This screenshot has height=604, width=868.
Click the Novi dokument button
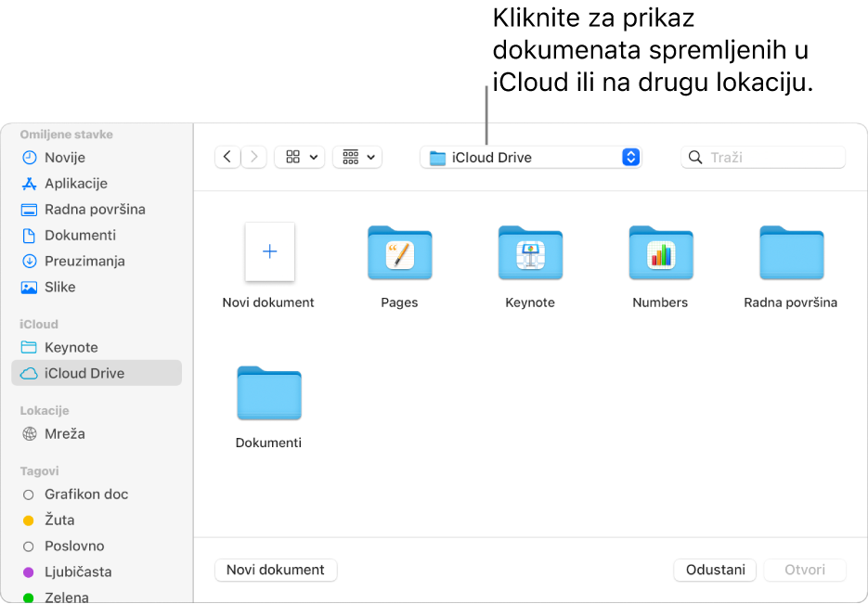pos(276,570)
